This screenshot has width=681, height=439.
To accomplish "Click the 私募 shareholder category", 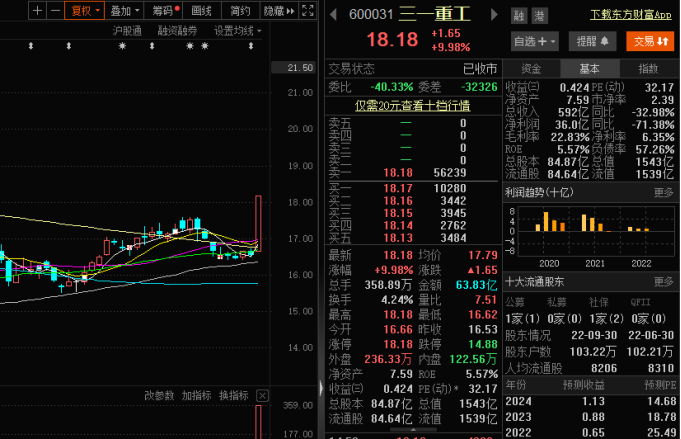I will 557,302.
